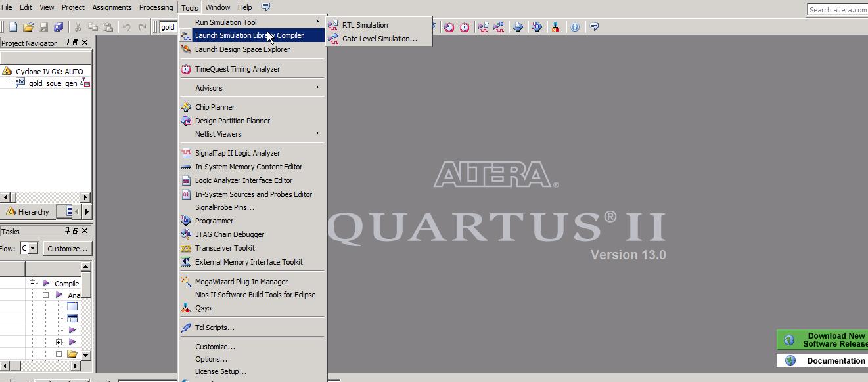This screenshot has height=382, width=868.
Task: Click the Customize button in Tasks
Action: point(67,249)
